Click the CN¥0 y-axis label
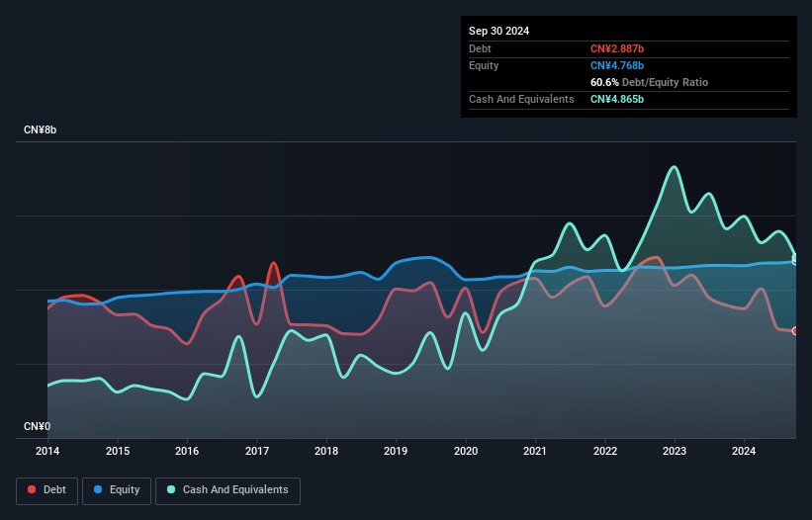 [x=37, y=426]
